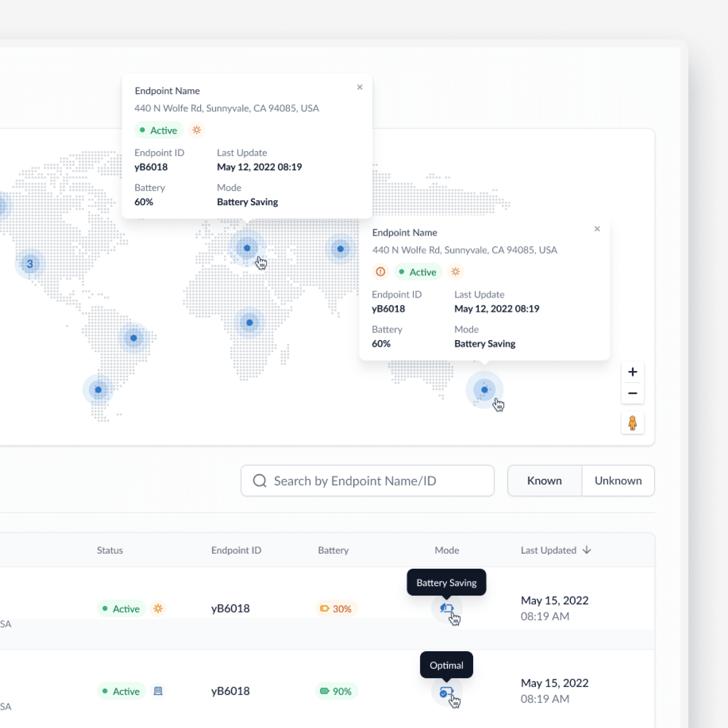This screenshot has height=728, width=728.
Task: Click the 30% battery badge
Action: click(336, 609)
